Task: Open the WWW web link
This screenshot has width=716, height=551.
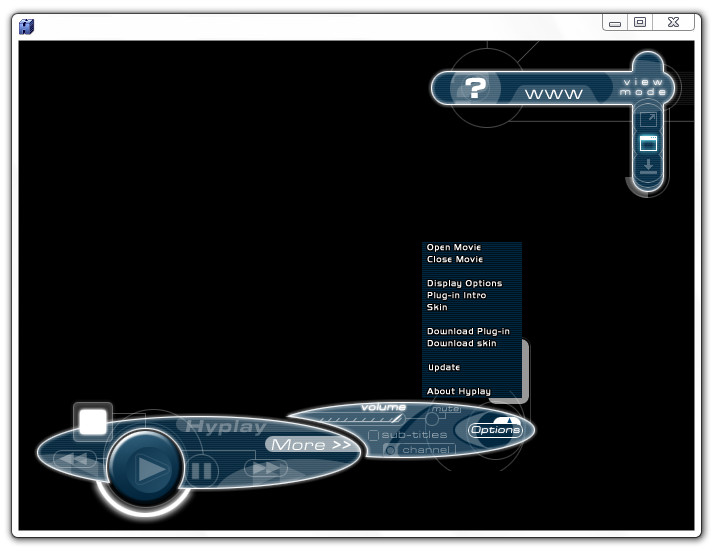Action: click(554, 94)
